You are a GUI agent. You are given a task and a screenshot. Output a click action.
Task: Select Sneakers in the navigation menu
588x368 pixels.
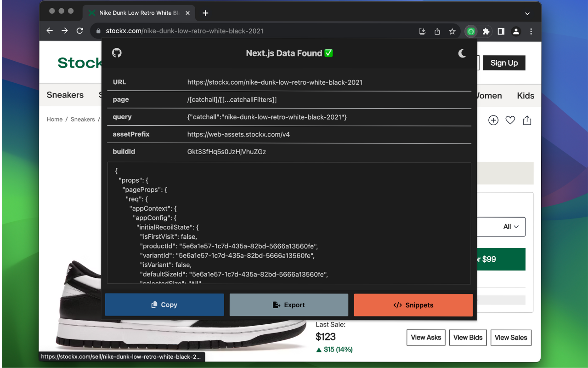[x=64, y=95]
